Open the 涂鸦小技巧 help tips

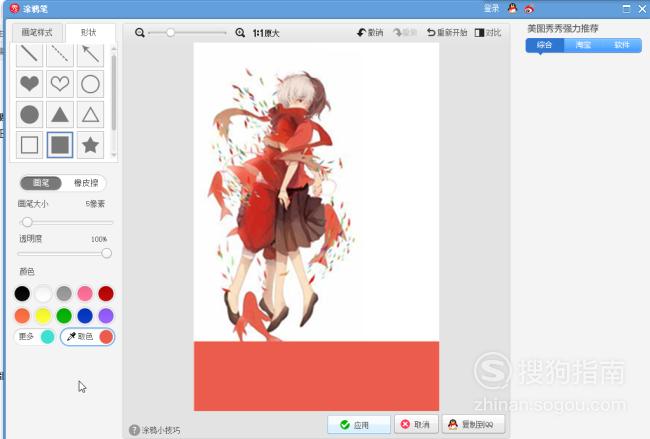[x=155, y=430]
